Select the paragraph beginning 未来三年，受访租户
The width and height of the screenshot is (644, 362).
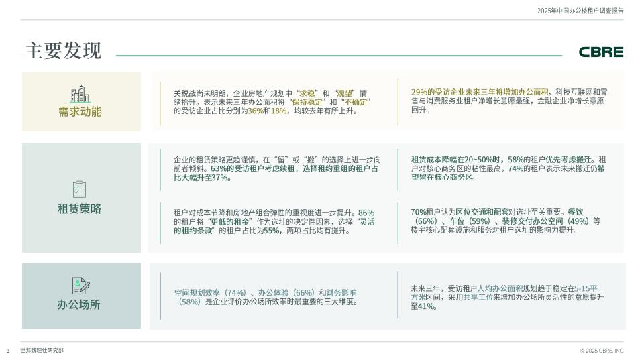(x=507, y=297)
